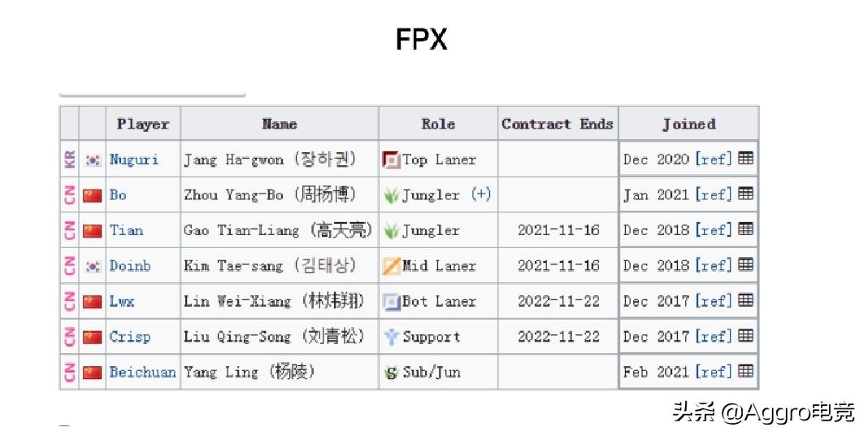Sort by the Joined column header
This screenshot has width=868, height=436.
tap(688, 124)
